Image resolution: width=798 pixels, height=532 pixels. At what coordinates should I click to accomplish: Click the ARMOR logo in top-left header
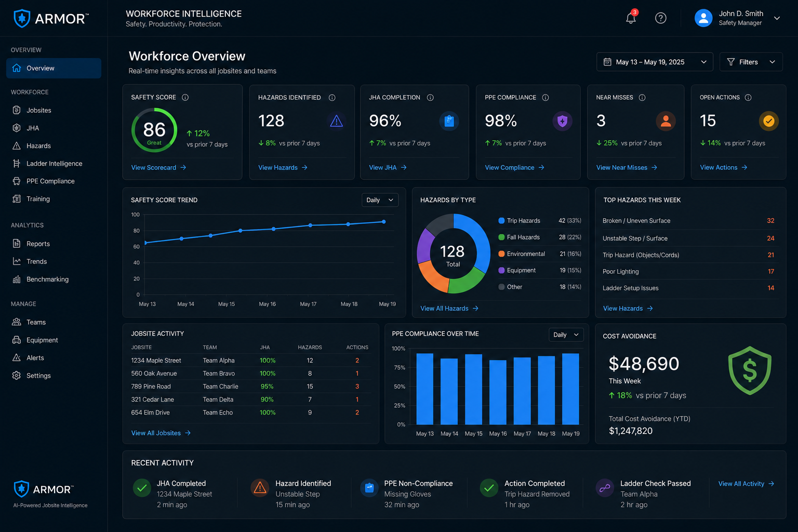[x=51, y=19]
